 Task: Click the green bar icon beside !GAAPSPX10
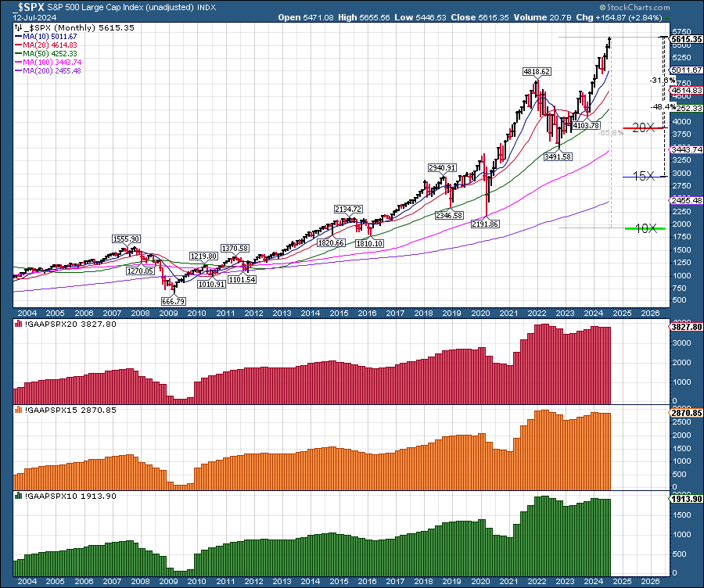coord(19,496)
